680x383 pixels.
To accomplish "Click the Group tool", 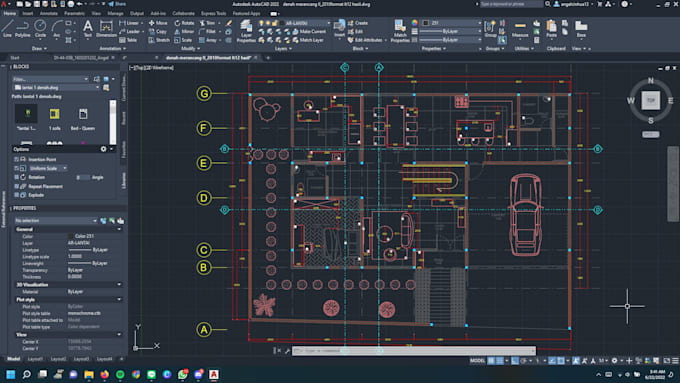I will [490, 29].
